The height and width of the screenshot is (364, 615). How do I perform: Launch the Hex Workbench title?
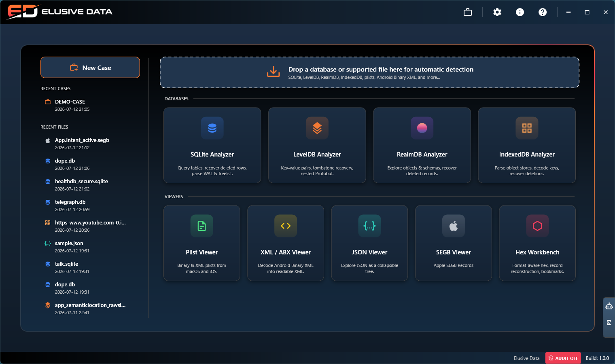(x=537, y=252)
